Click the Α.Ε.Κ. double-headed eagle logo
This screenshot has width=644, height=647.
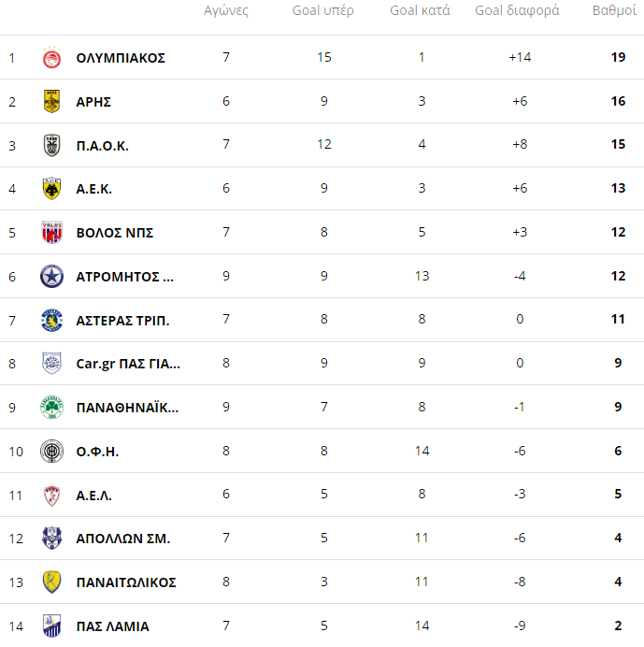52,189
